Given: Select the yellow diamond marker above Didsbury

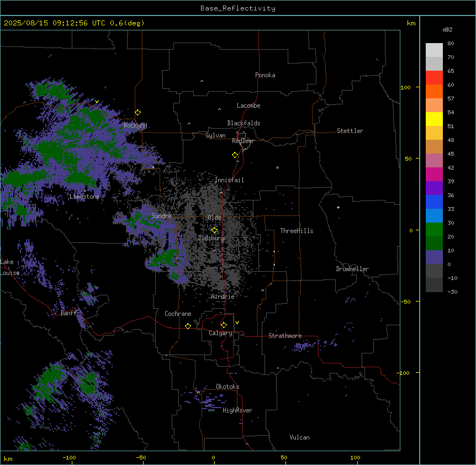Looking at the screenshot, I should click(215, 230).
